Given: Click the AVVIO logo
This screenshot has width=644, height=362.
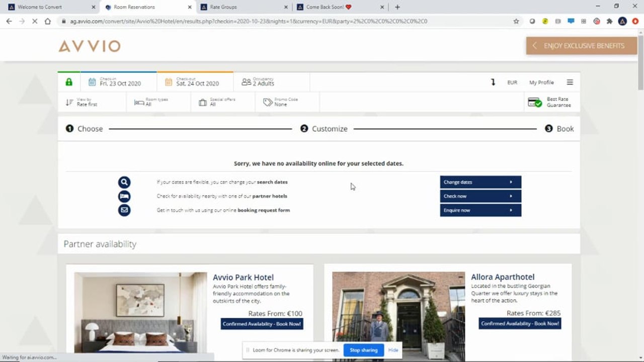Looking at the screenshot, I should [x=90, y=46].
